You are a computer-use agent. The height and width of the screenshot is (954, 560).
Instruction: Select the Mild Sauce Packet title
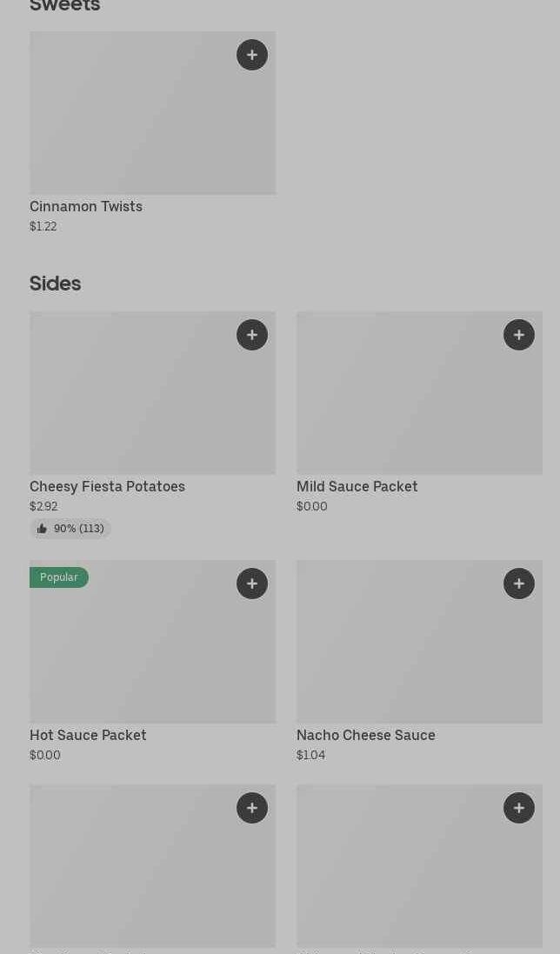point(357,487)
